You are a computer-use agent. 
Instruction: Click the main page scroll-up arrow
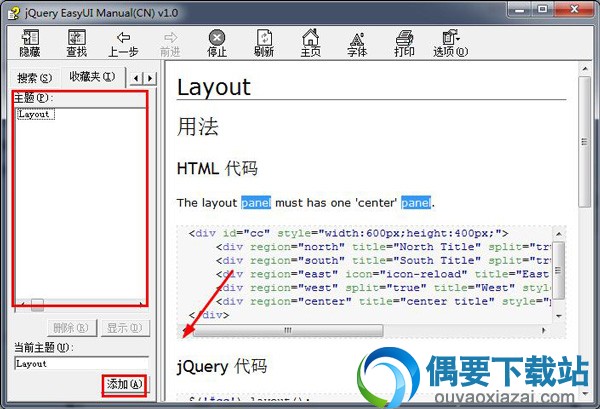(x=585, y=68)
